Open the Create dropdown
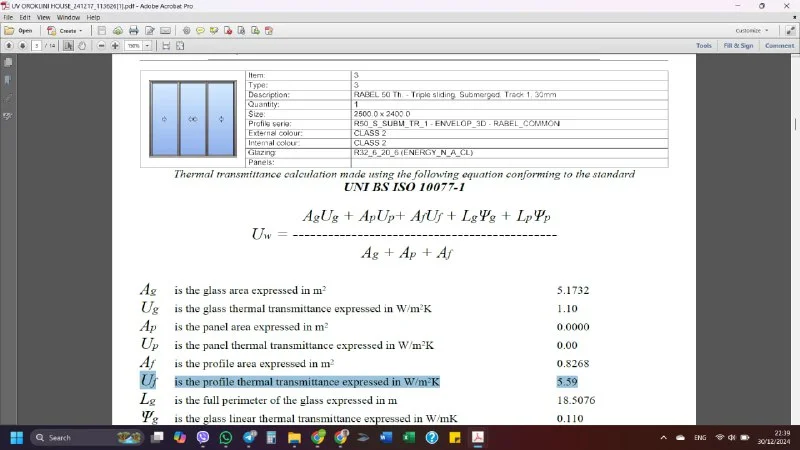 70,31
